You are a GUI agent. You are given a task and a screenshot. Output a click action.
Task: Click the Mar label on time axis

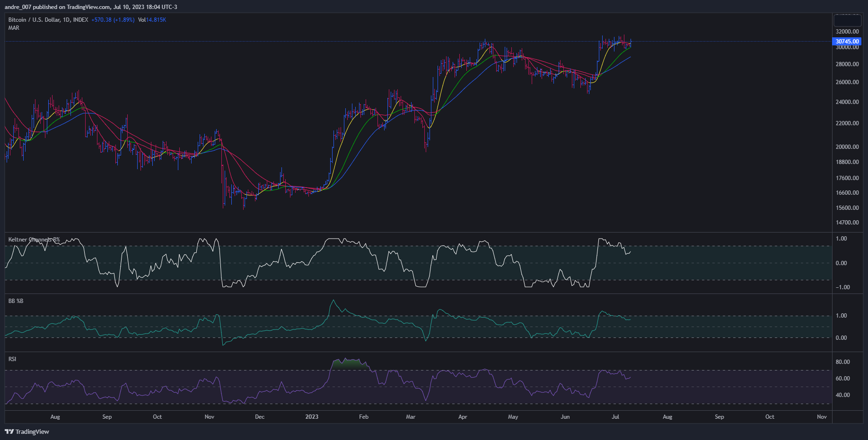(411, 417)
